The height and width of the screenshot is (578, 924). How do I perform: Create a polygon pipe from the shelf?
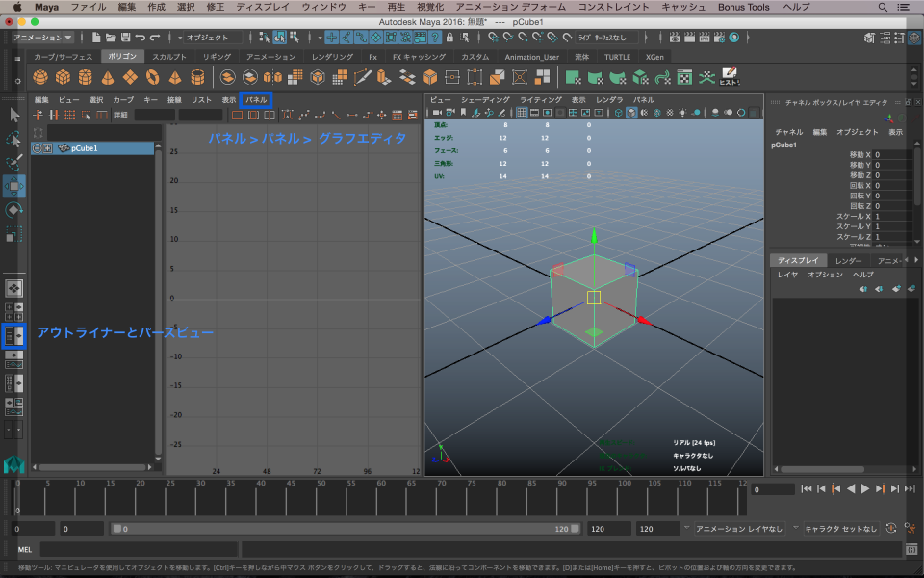pyautogui.click(x=197, y=77)
